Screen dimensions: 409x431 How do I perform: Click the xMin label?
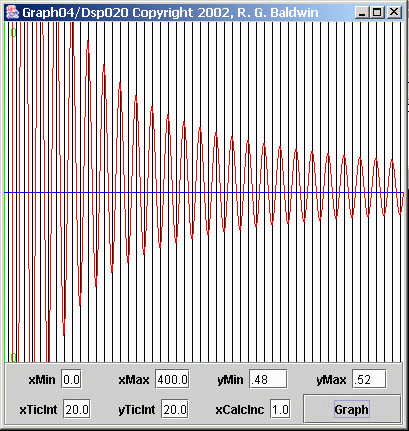(x=42, y=380)
